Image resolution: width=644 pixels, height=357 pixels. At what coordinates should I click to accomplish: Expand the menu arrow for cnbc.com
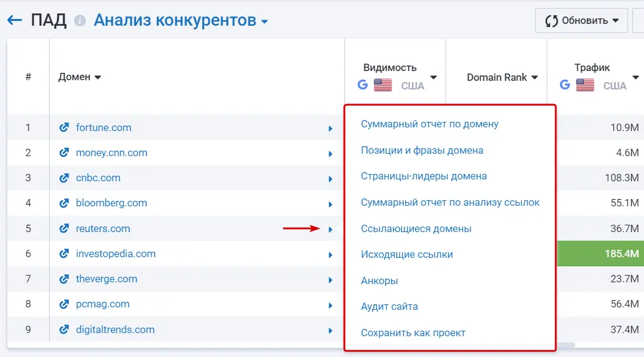330,179
